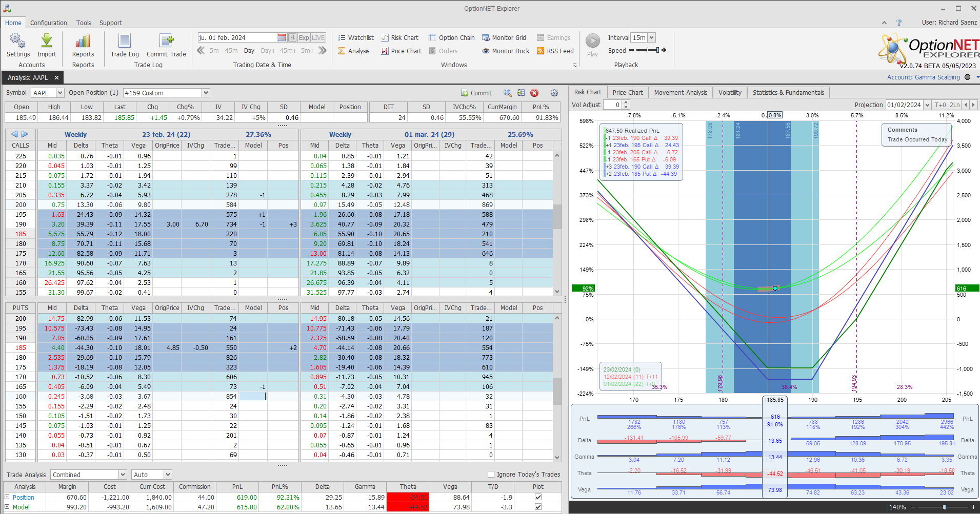Click the Import download icon
This screenshot has height=514, width=980.
(x=47, y=41)
